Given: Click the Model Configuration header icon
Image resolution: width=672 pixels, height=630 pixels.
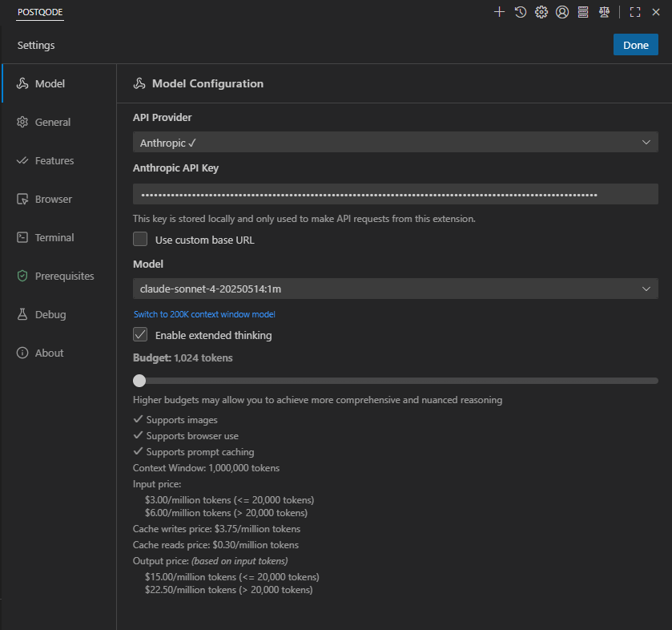Looking at the screenshot, I should 139,83.
